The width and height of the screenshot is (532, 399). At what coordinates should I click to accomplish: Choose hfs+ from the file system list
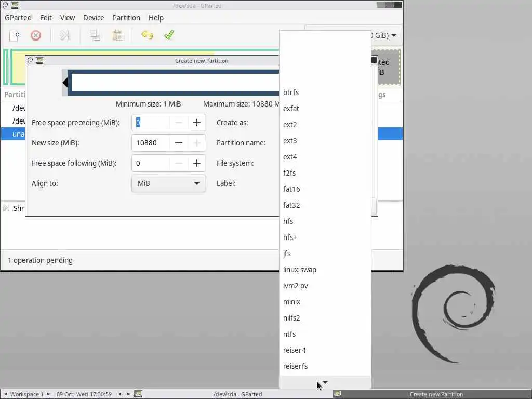coord(325,237)
